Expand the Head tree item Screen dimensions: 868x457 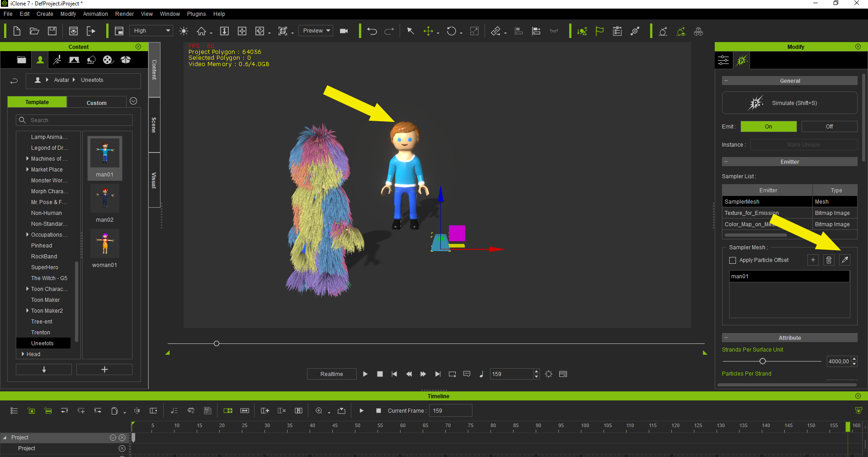[23, 354]
